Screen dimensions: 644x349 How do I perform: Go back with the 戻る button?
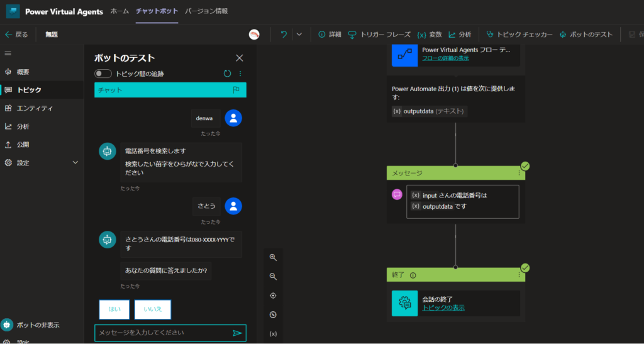coord(16,35)
